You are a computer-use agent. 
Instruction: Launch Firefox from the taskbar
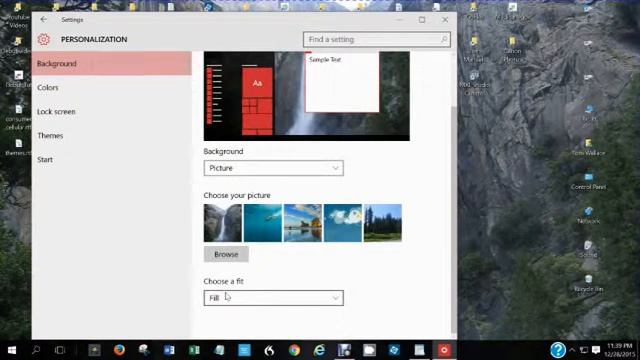[119, 350]
